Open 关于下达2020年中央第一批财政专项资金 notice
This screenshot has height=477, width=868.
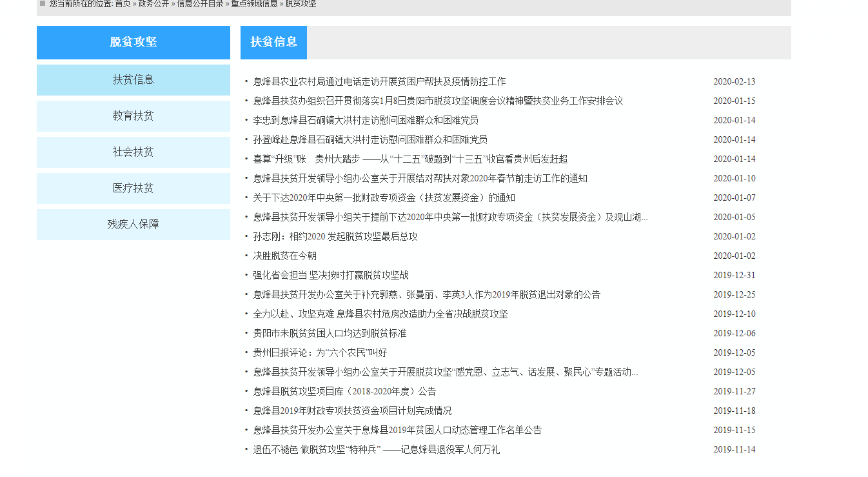pos(384,198)
